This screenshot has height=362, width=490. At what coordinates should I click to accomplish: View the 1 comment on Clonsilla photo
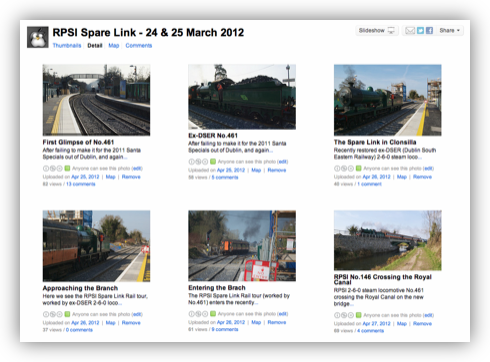(x=369, y=184)
